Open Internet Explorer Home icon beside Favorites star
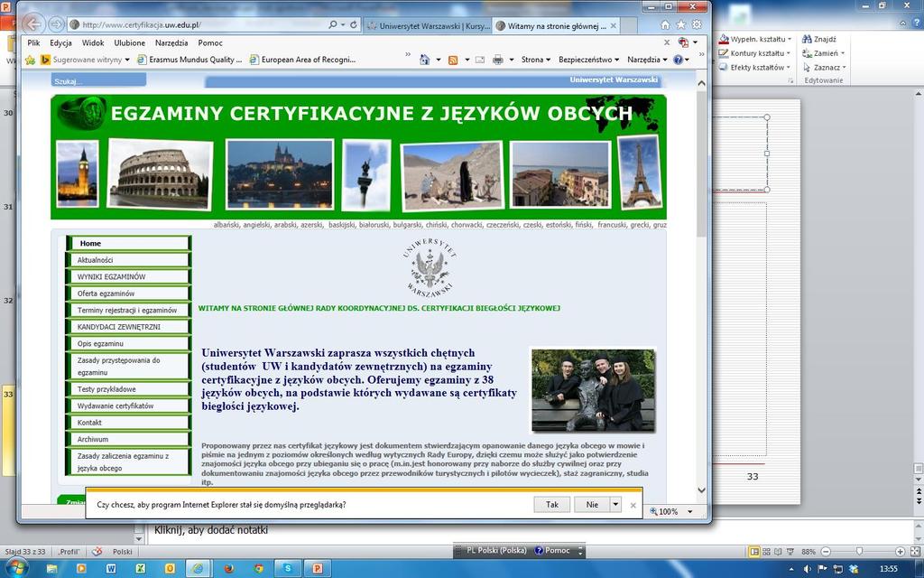 665,24
